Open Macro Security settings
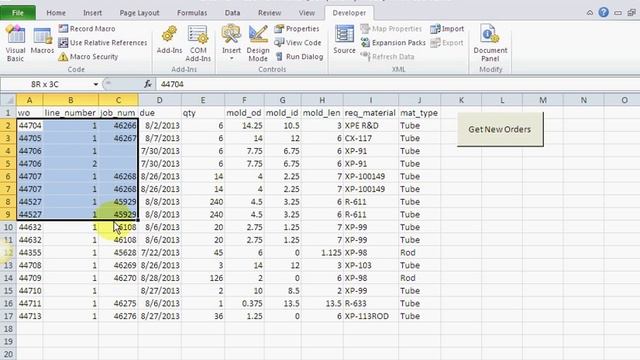This screenshot has width=640, height=360. click(88, 56)
